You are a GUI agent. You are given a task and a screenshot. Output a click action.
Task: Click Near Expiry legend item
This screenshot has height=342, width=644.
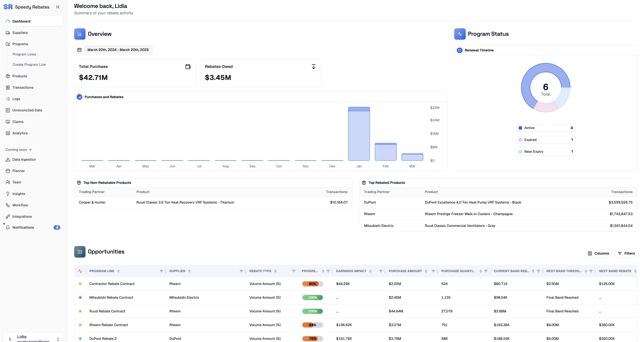point(545,151)
